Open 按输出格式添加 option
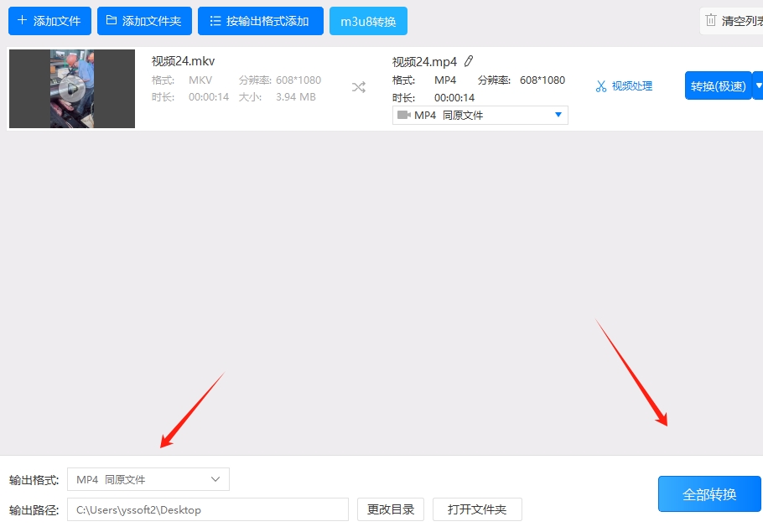 point(260,21)
